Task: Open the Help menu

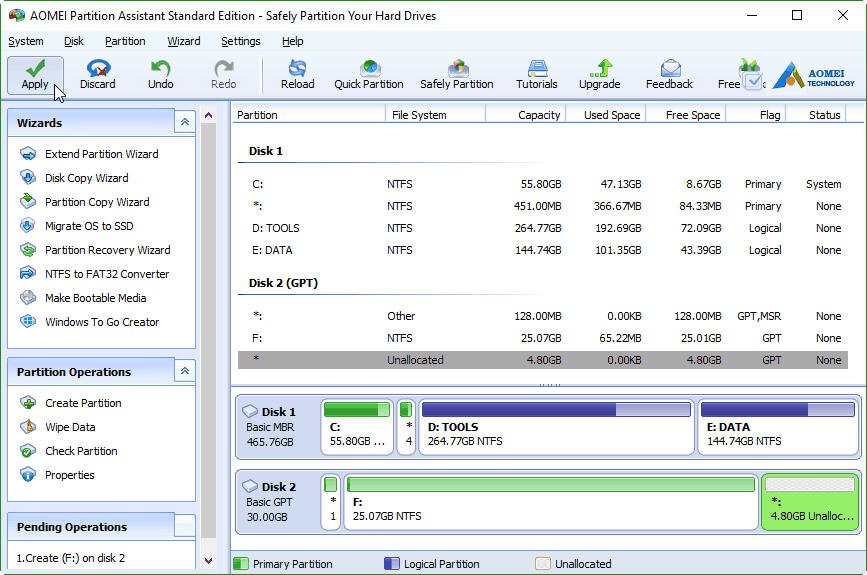Action: tap(293, 41)
